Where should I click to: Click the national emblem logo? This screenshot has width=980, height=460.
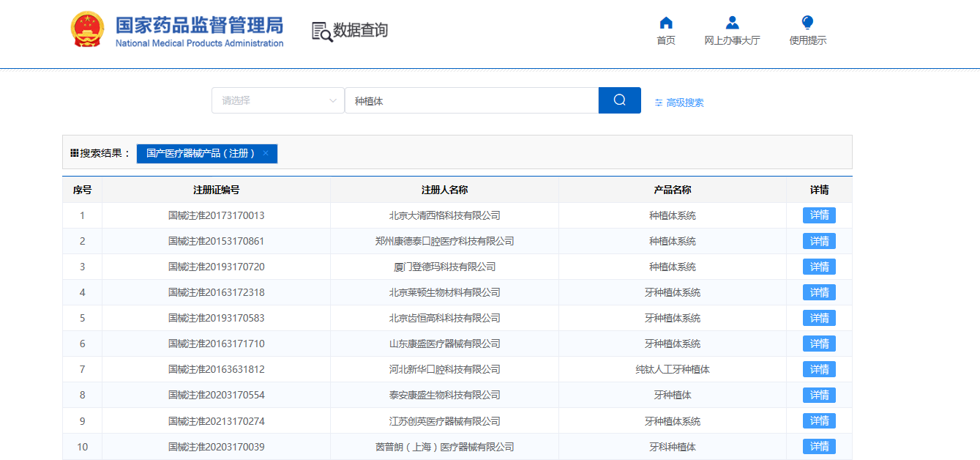pos(87,30)
